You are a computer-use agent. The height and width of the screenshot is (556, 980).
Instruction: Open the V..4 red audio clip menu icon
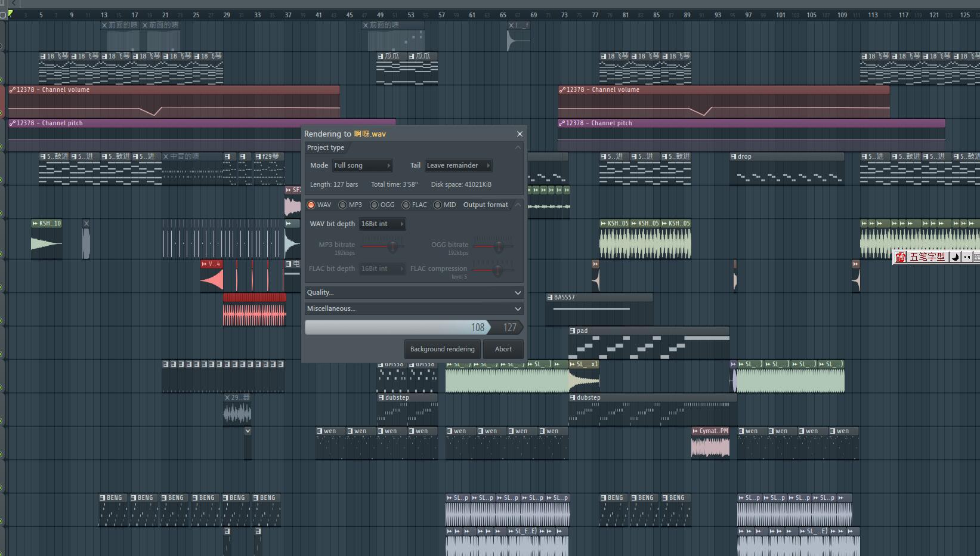click(205, 264)
